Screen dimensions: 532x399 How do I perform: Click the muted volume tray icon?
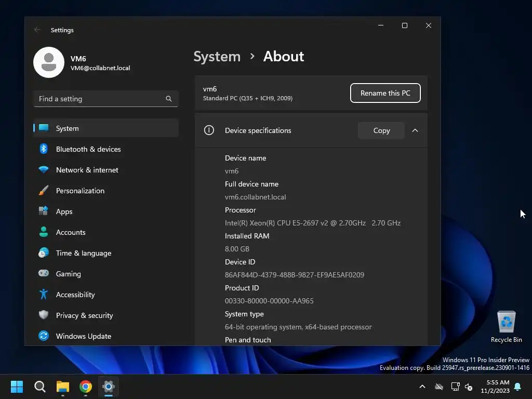[x=469, y=387]
